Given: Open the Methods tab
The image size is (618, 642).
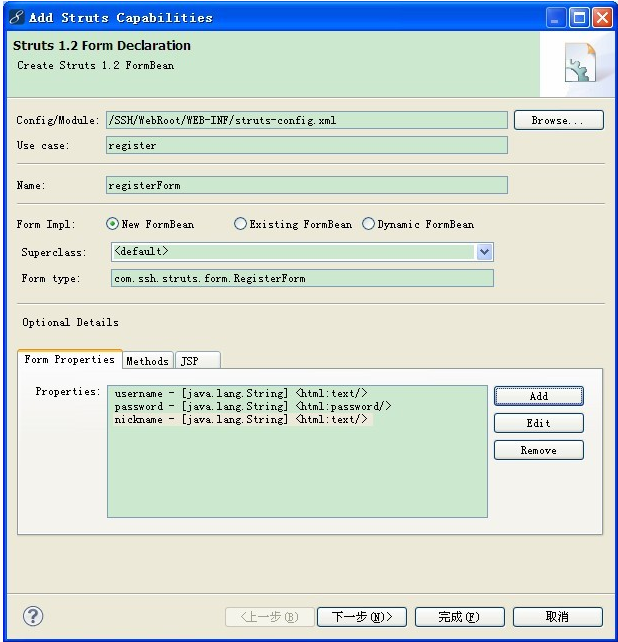Looking at the screenshot, I should 147,361.
